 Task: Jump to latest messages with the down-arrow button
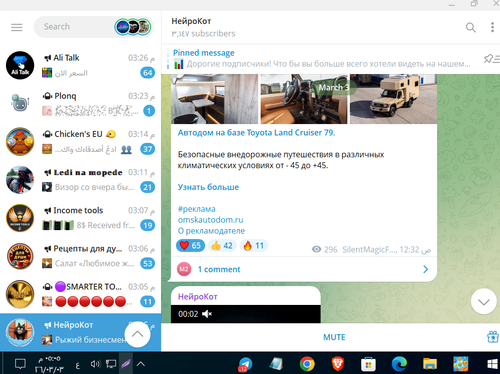[x=483, y=302]
